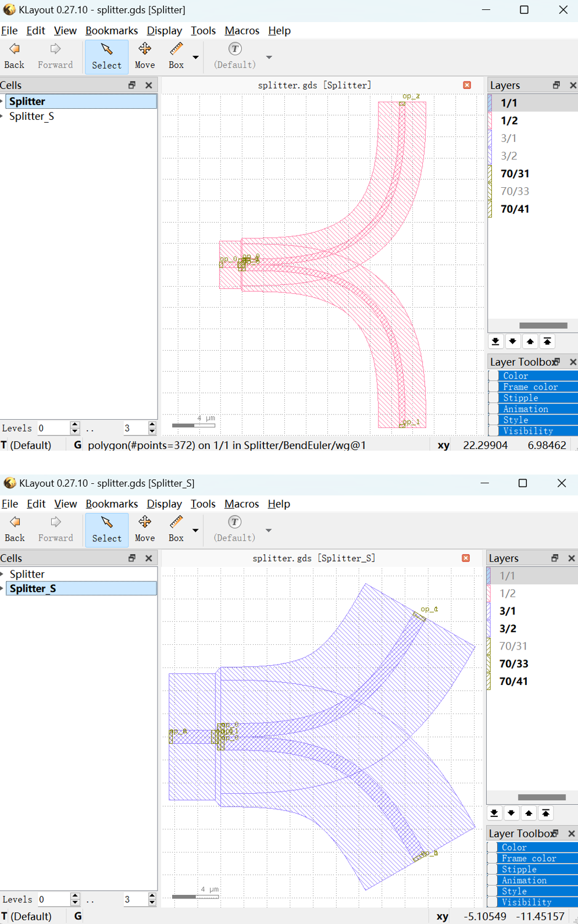This screenshot has height=924, width=578.
Task: Expand Style section in Splitter_S window
Action: (532, 891)
